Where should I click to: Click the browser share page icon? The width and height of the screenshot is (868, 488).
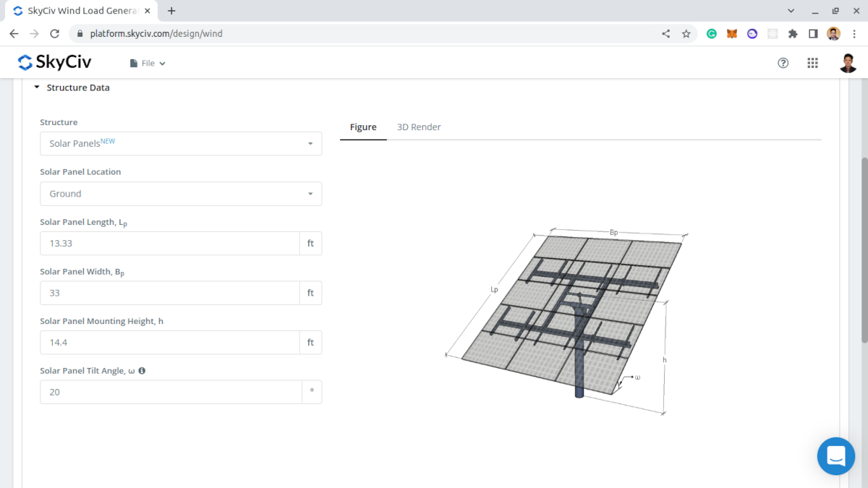tap(665, 33)
